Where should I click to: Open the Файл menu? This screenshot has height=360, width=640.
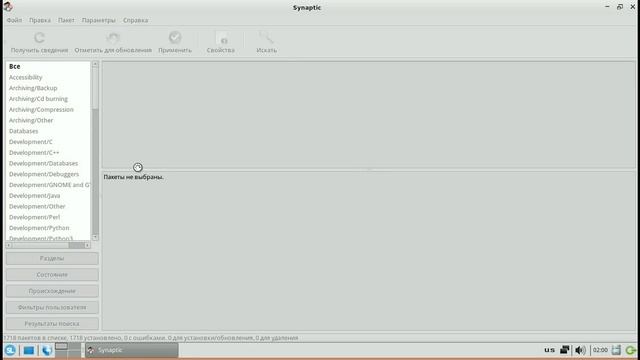point(14,20)
